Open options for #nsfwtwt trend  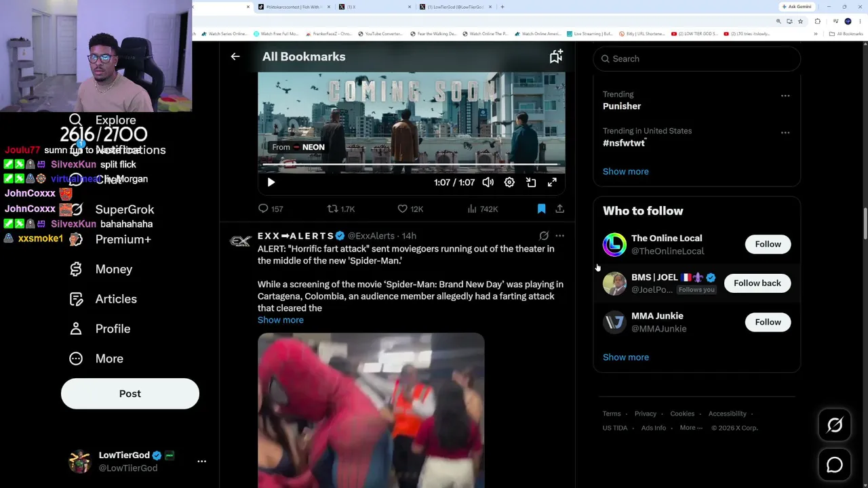click(x=785, y=132)
